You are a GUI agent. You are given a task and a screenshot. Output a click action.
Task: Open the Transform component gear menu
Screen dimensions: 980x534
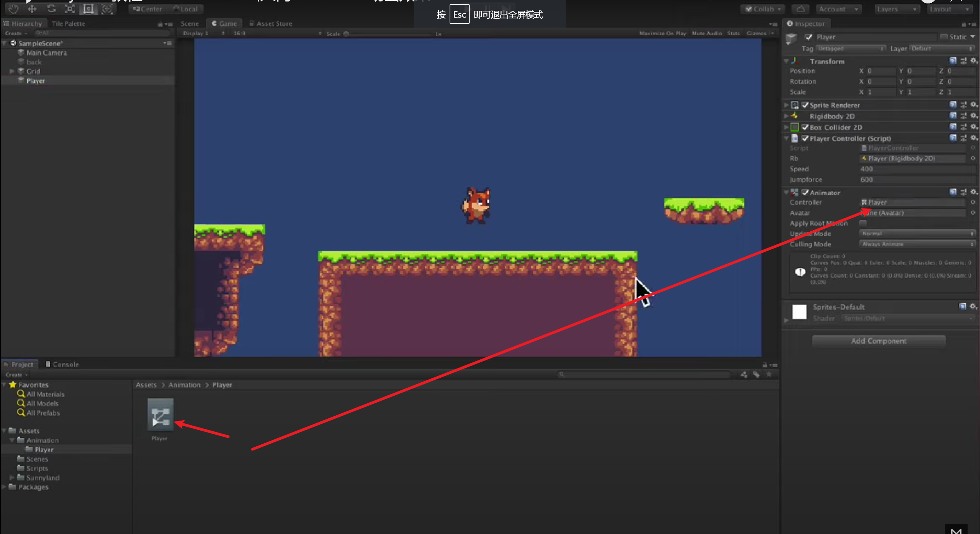[973, 61]
